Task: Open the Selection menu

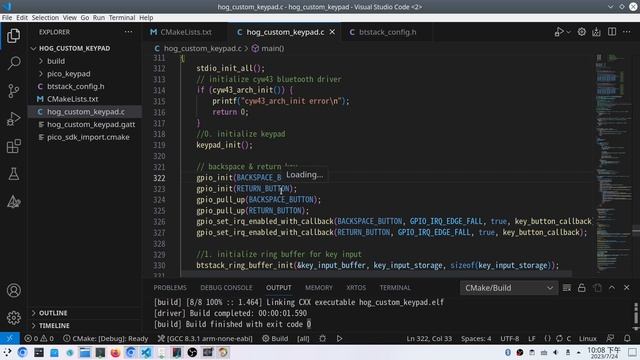Action: click(45, 18)
